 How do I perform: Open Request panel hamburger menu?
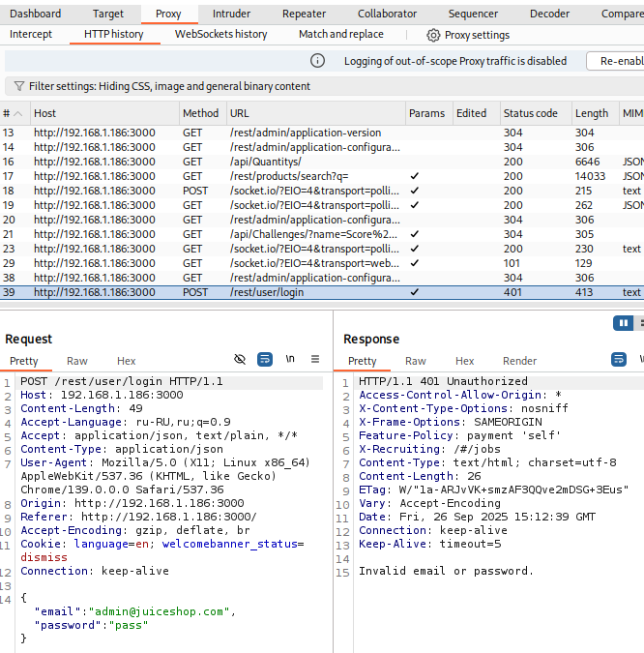point(315,359)
